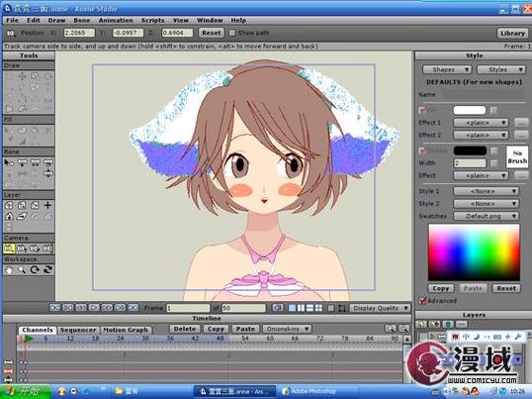Open the Bone menu
The width and height of the screenshot is (532, 399).
(x=82, y=21)
